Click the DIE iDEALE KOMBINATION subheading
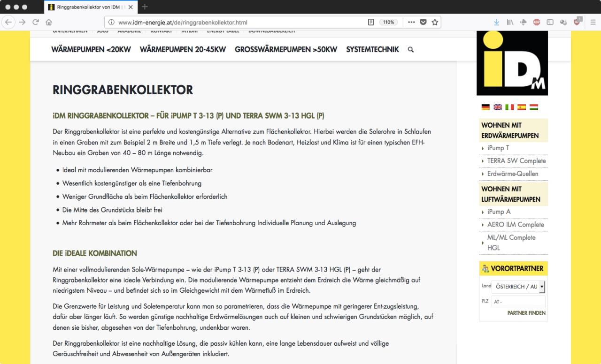This screenshot has height=364, width=601. click(x=95, y=253)
